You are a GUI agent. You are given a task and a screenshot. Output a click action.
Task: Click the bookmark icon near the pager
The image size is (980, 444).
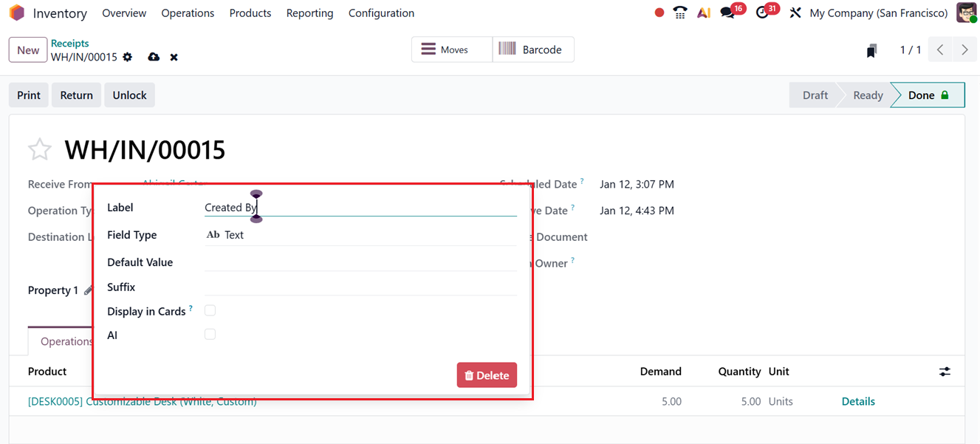(x=871, y=49)
